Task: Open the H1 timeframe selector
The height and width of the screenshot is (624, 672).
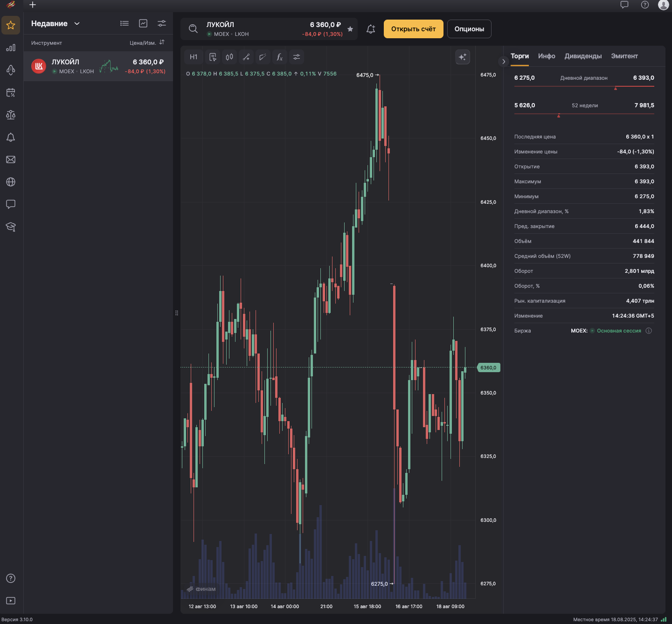Action: click(194, 57)
